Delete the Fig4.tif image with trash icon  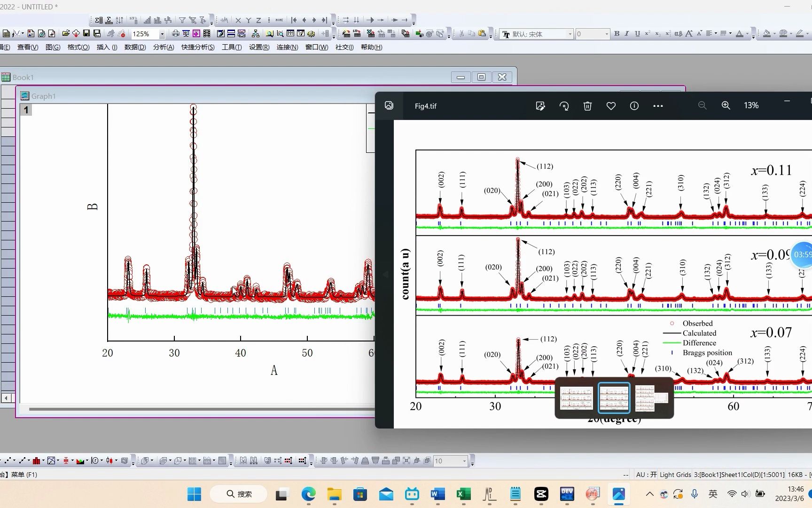click(587, 106)
